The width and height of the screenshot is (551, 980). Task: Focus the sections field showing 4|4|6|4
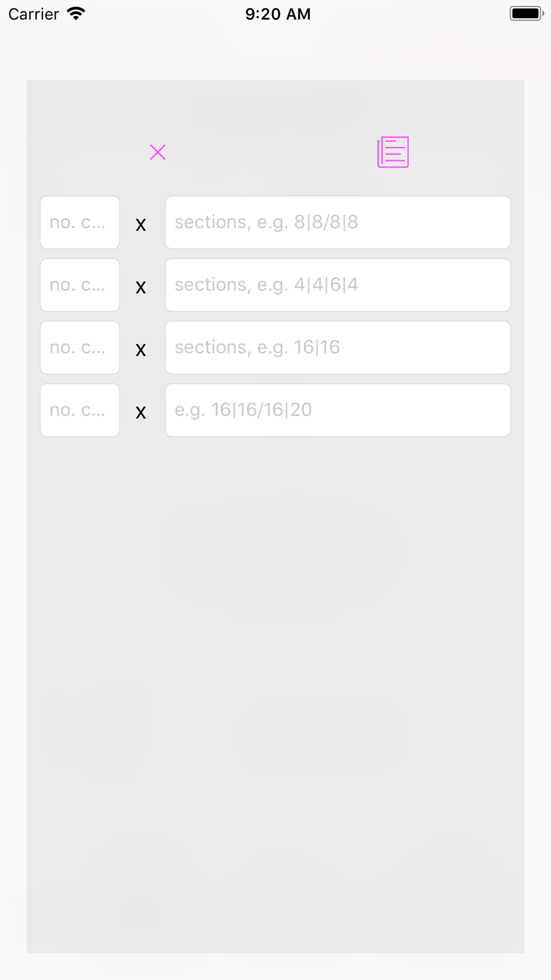pyautogui.click(x=338, y=285)
